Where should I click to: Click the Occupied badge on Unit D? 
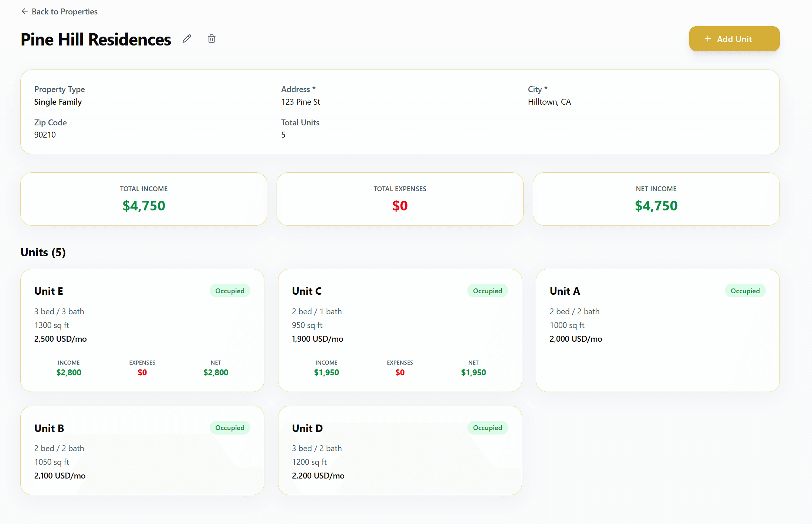487,427
